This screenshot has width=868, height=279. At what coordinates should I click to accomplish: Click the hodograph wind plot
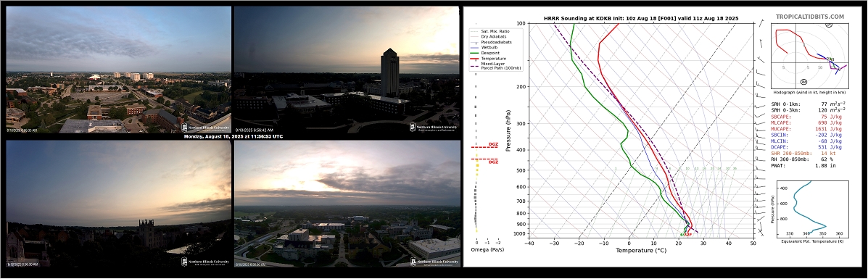point(809,54)
